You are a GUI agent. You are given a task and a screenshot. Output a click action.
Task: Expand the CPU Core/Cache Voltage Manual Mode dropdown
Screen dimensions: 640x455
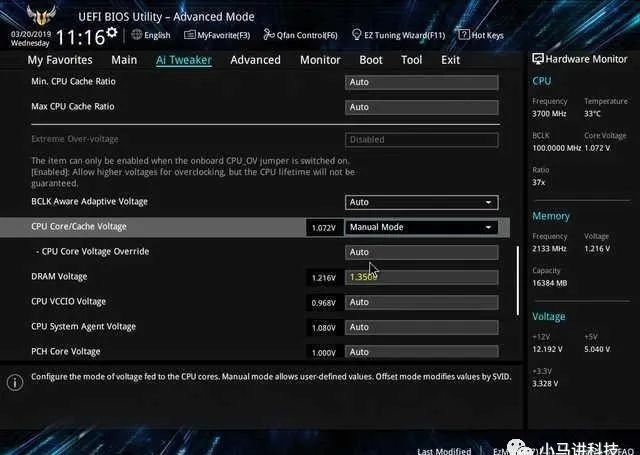point(422,227)
